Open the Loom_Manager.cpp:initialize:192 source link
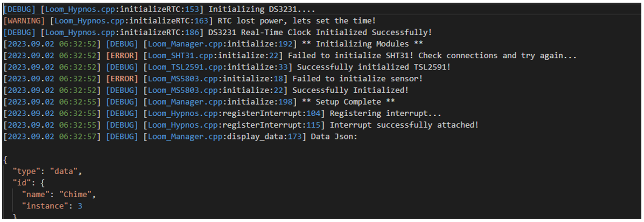This screenshot has width=644, height=222. point(220,44)
